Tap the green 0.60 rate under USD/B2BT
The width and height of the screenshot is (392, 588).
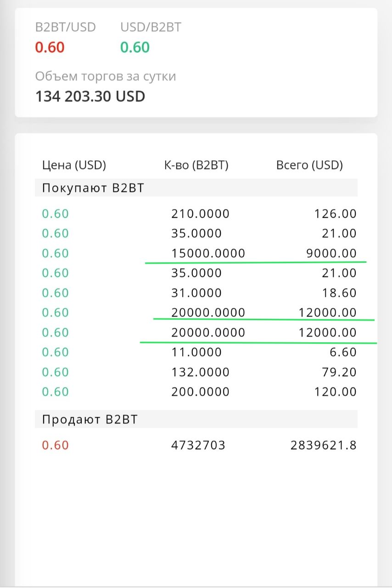point(135,47)
